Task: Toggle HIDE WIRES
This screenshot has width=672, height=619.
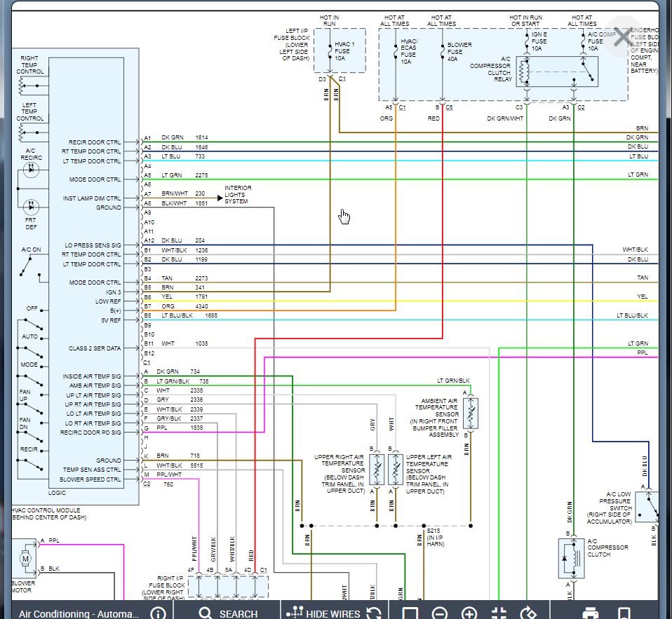Action: [324, 613]
